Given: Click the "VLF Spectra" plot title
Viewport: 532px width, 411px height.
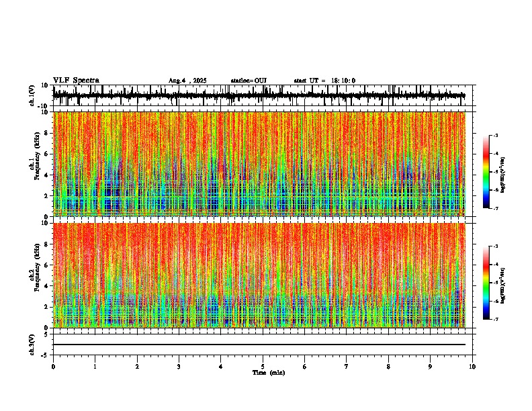Looking at the screenshot, I should pos(76,81).
